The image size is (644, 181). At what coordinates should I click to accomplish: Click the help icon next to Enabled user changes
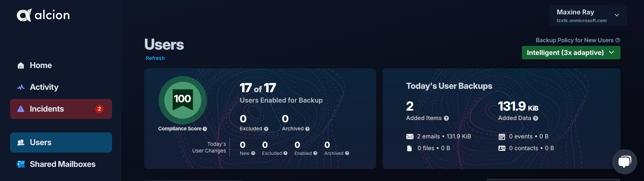click(x=315, y=153)
